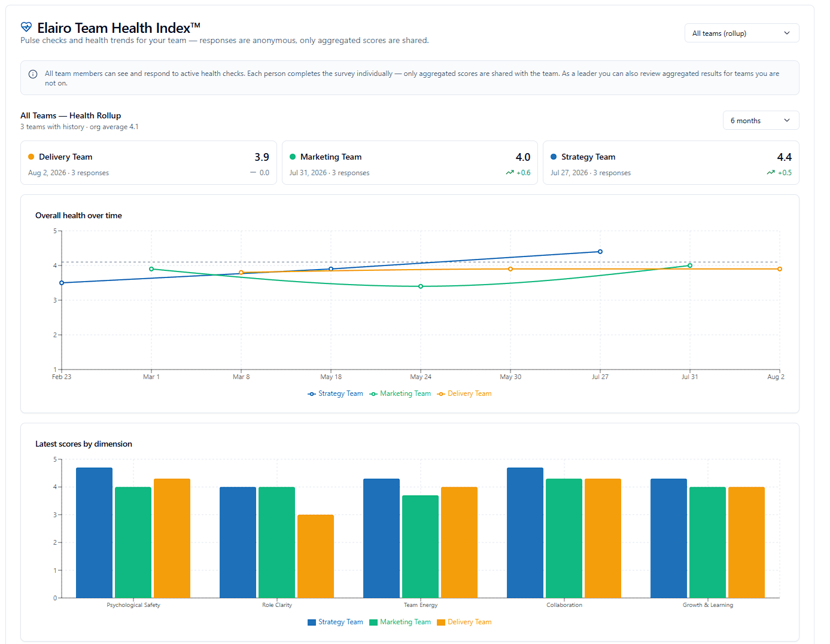Click the 'Psychological Safety' axis label

coord(133,605)
